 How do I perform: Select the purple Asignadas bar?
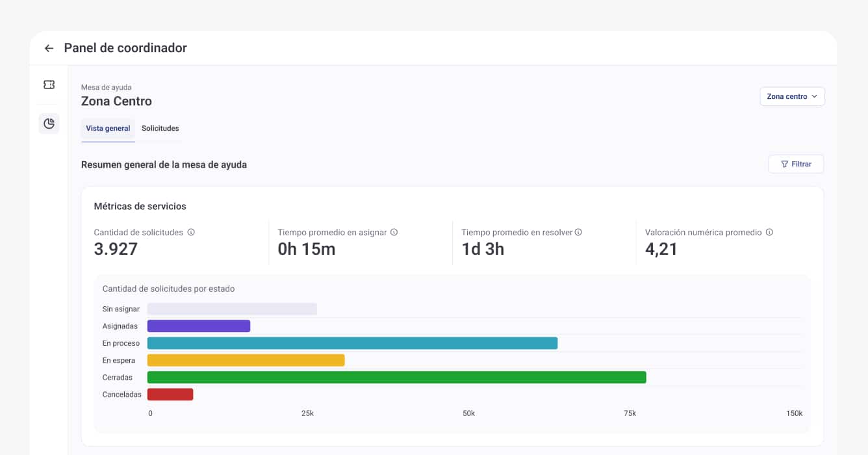click(x=199, y=326)
